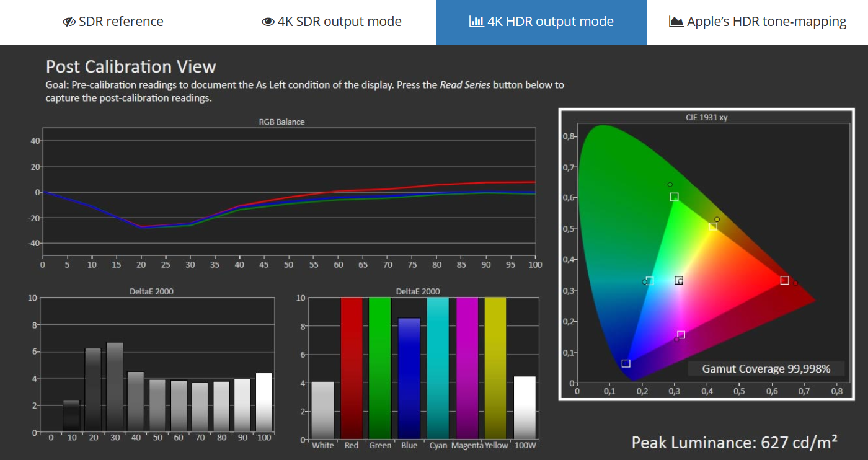Viewport: 868px width, 460px height.
Task: Click the RGB Balance graph title
Action: pos(281,122)
